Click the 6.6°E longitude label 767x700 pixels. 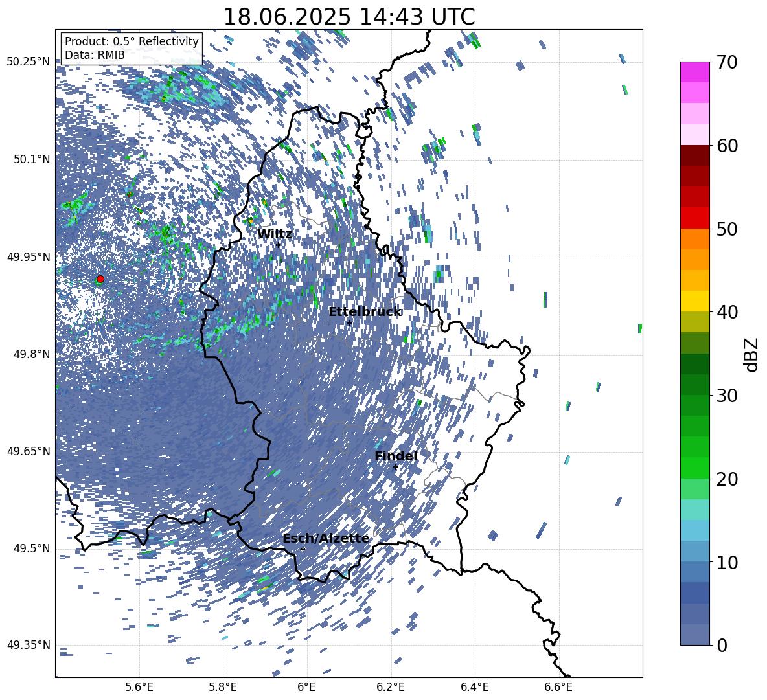(558, 687)
